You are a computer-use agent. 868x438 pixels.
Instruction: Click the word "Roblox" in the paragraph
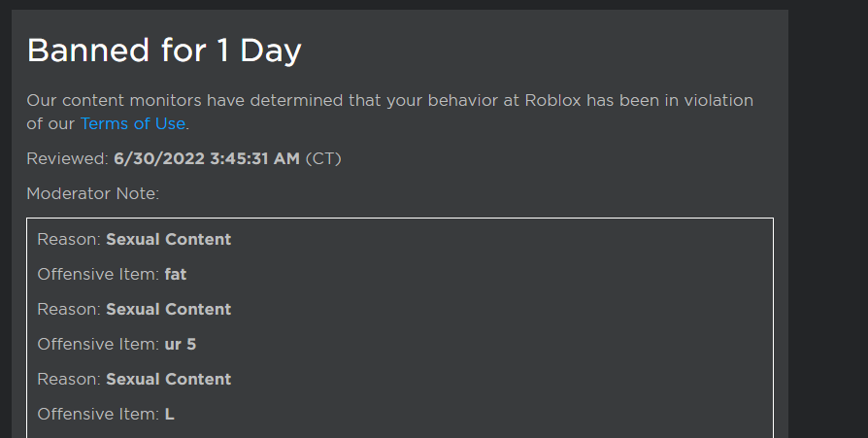555,100
